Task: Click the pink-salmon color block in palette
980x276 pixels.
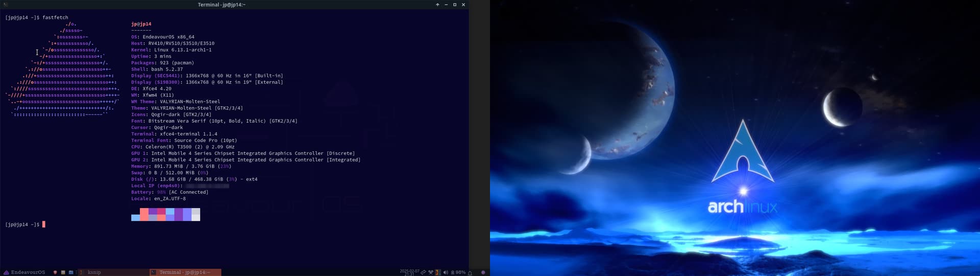Action: 144,214
